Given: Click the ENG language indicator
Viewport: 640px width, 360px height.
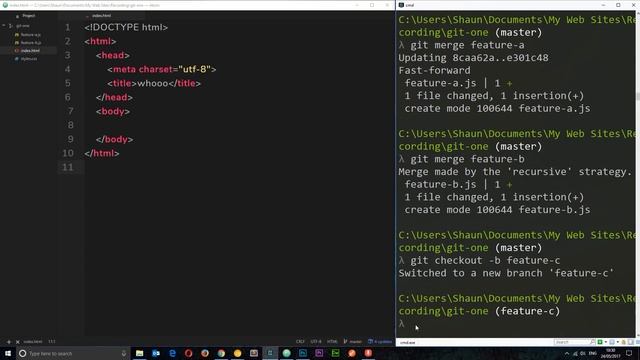Looking at the screenshot, I should (x=593, y=353).
